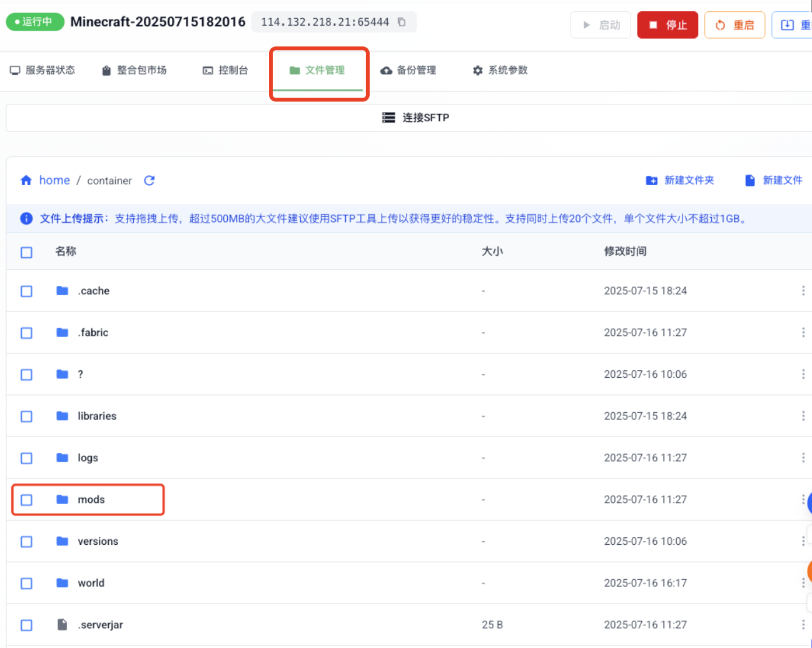Screen dimensions: 812x648
Task: Switch to 整合包市场 tab
Action: coord(134,70)
